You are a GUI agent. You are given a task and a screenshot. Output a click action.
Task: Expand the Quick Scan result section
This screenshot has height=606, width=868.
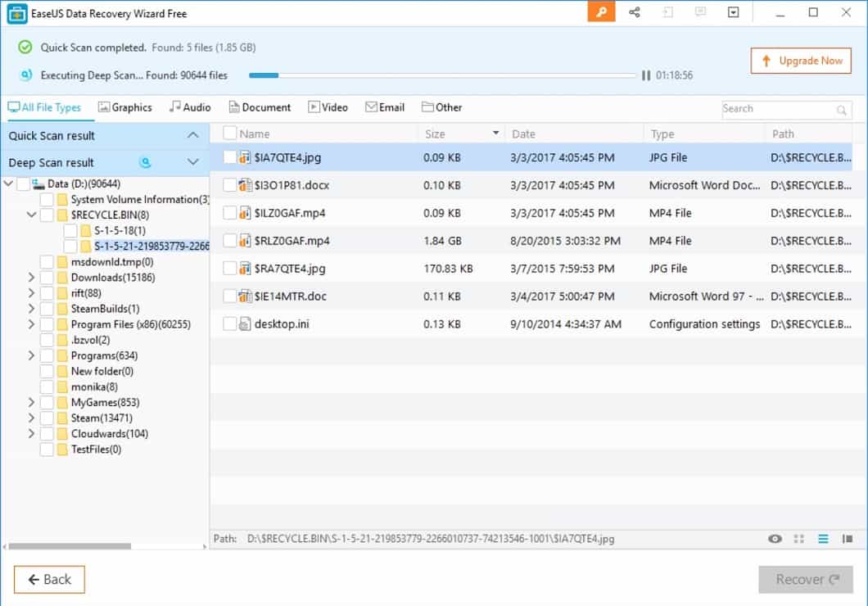click(x=192, y=135)
